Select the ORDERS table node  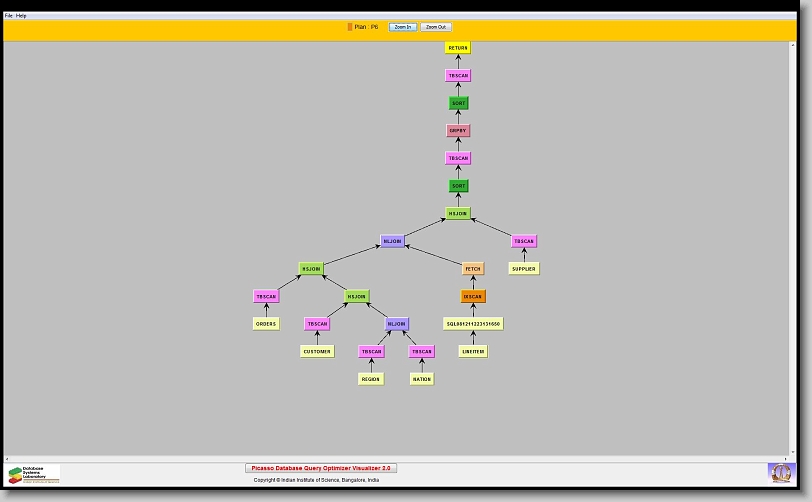pyautogui.click(x=266, y=324)
